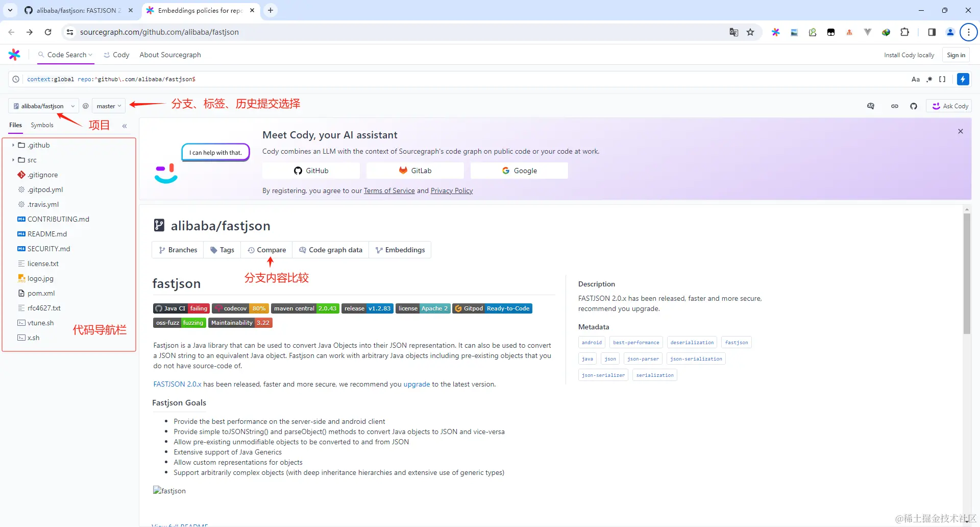Open the Ask Cody assistant
980x527 pixels.
(x=950, y=106)
